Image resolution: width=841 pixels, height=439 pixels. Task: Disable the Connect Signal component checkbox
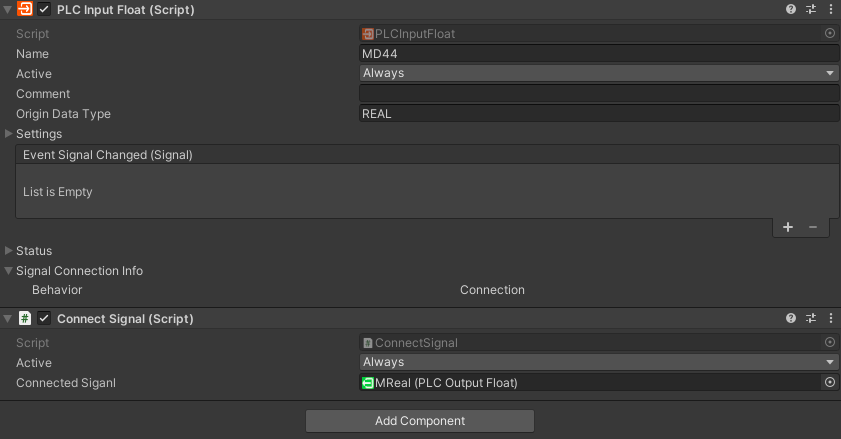(44, 318)
